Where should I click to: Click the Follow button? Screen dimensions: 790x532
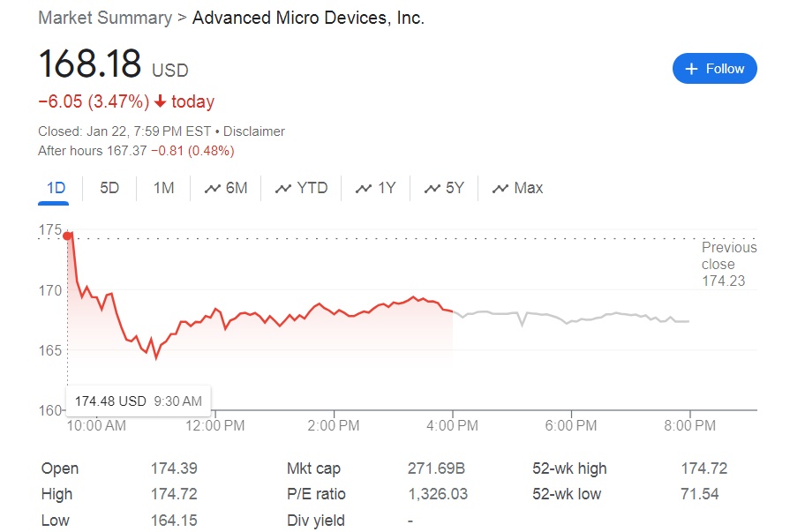pyautogui.click(x=714, y=69)
